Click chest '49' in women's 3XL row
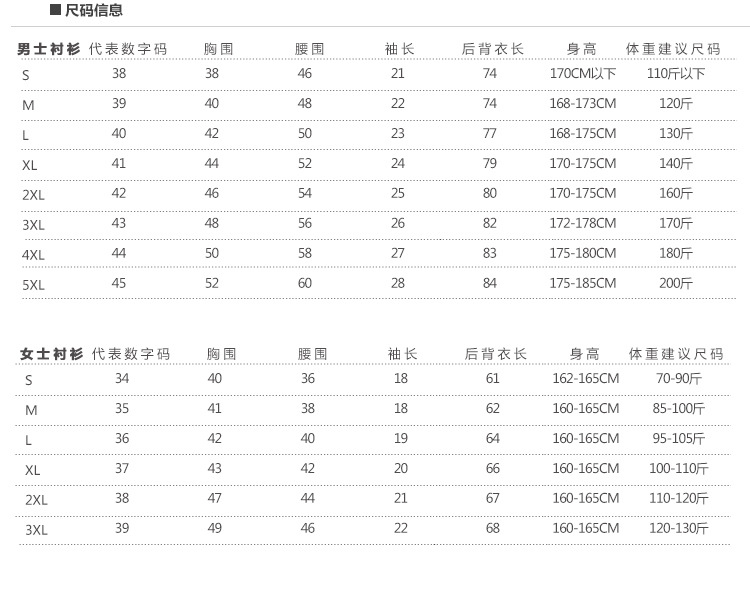 pyautogui.click(x=215, y=528)
